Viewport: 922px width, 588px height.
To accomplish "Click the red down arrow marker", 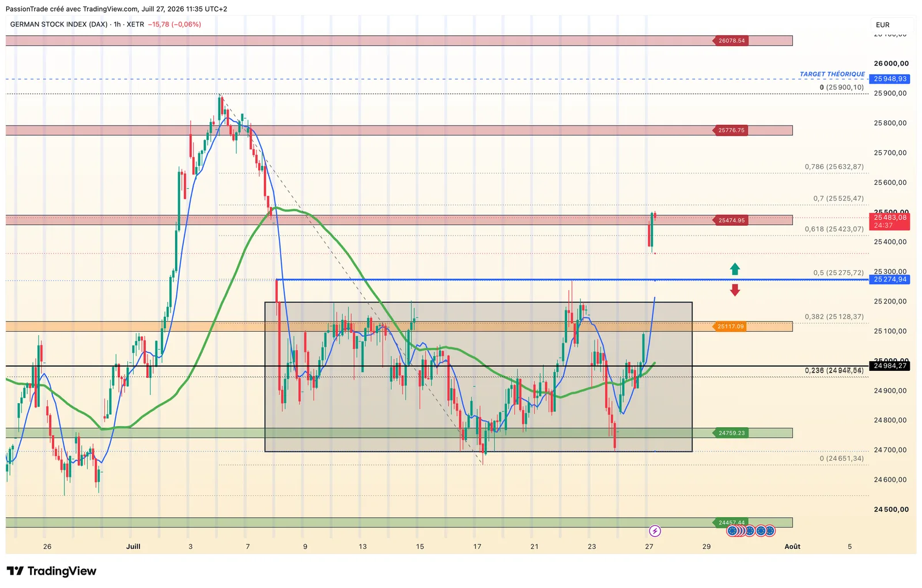I will tap(735, 290).
